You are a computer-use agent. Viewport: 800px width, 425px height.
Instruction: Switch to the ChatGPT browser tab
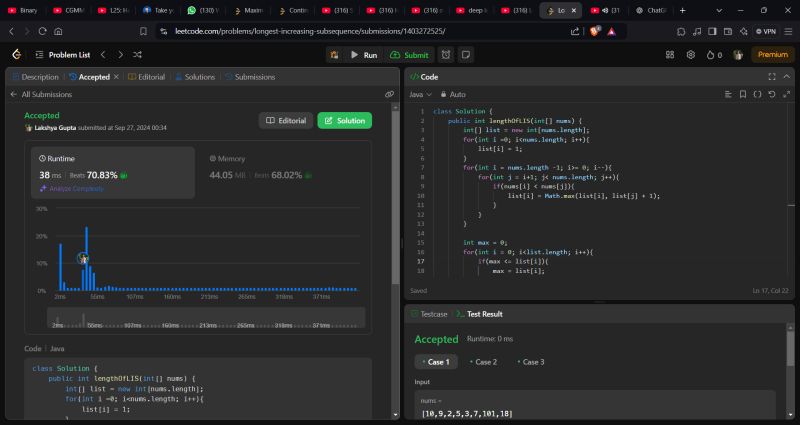pos(652,10)
